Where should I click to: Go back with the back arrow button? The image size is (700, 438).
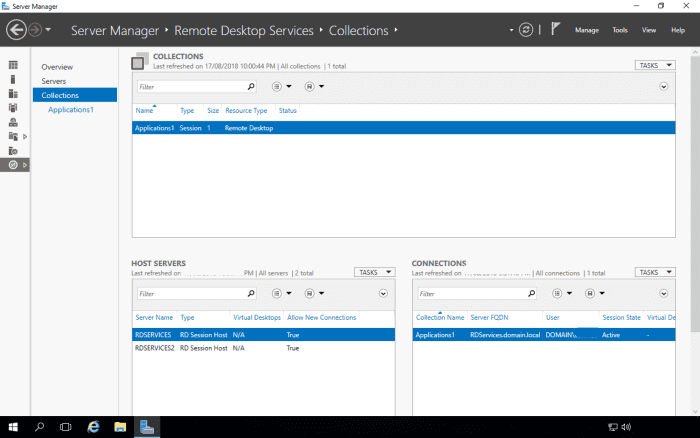click(16, 30)
